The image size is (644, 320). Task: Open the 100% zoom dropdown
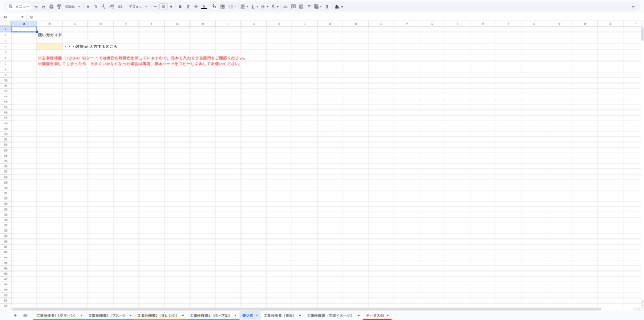pyautogui.click(x=73, y=7)
